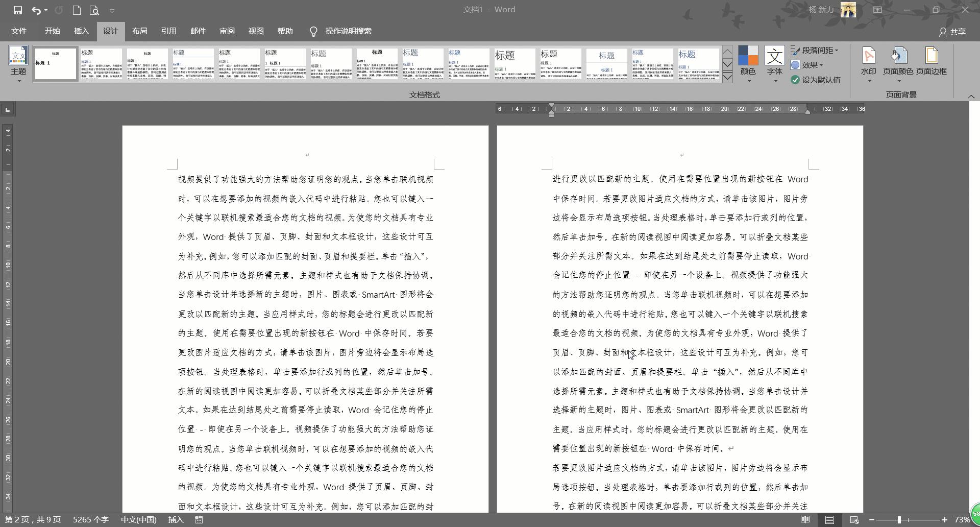Open Find with the search icon
Viewport: 980px width, 527px height.
point(94,10)
